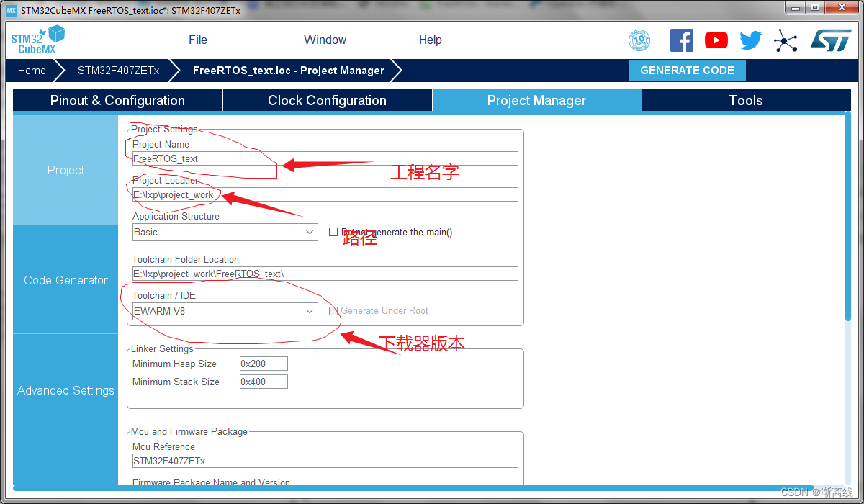
Task: Switch to Project Manager tab
Action: coord(536,101)
